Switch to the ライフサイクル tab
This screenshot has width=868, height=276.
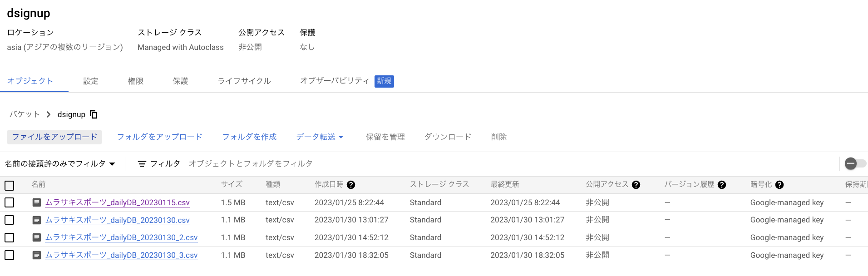point(244,81)
